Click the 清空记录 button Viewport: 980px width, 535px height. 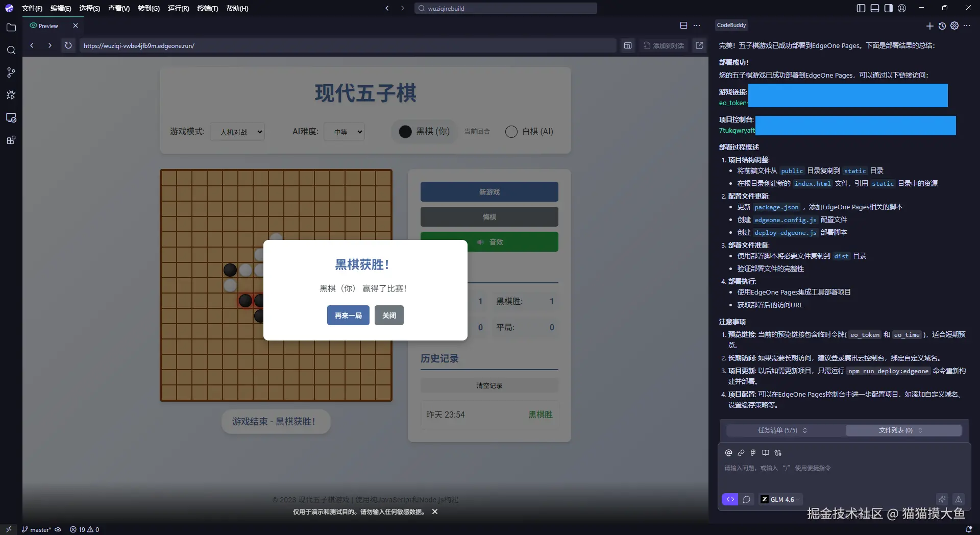point(489,385)
